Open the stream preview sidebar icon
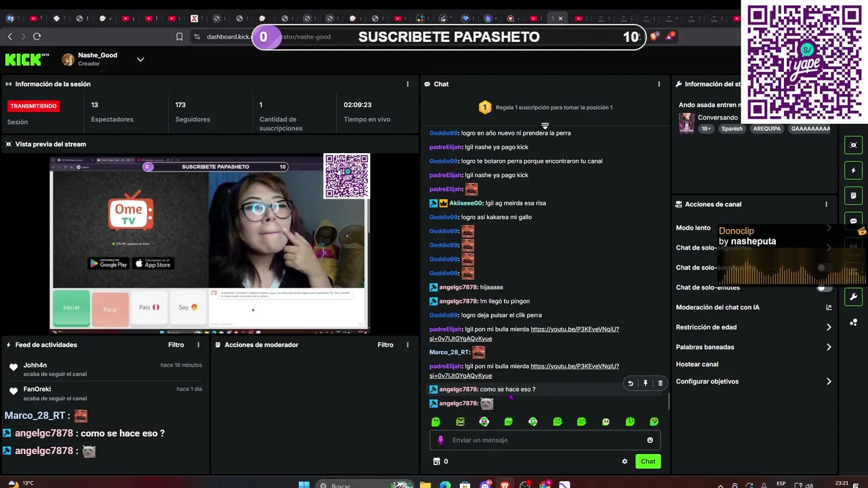This screenshot has height=488, width=868. click(x=853, y=145)
